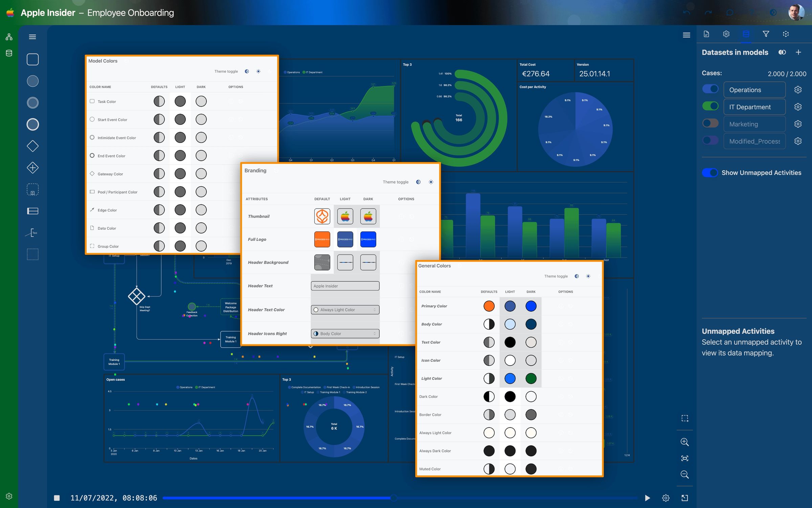Switch to light theme in Model Colors panel

(x=258, y=71)
